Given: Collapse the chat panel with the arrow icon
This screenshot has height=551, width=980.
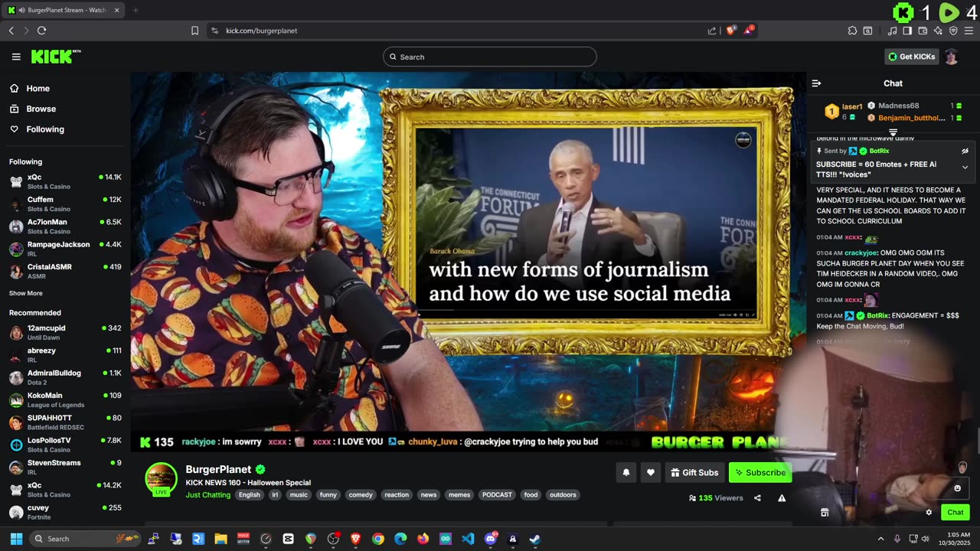Looking at the screenshot, I should coord(816,83).
